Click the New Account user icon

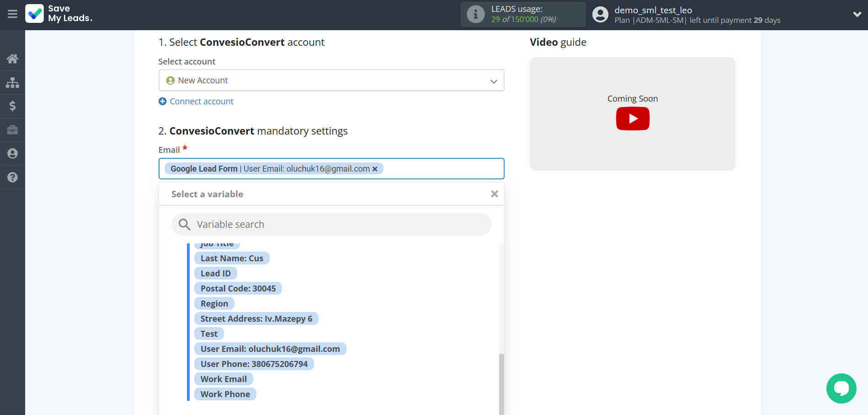[x=170, y=81]
